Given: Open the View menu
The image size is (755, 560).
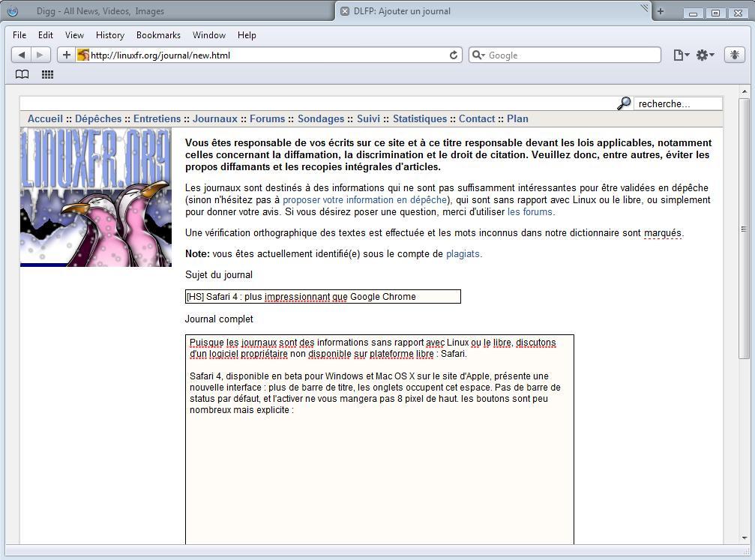Looking at the screenshot, I should coord(75,35).
